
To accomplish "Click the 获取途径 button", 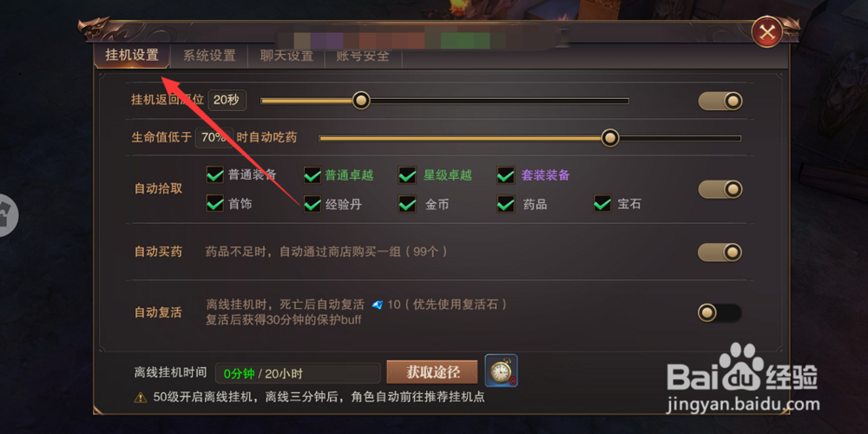I will click(432, 372).
